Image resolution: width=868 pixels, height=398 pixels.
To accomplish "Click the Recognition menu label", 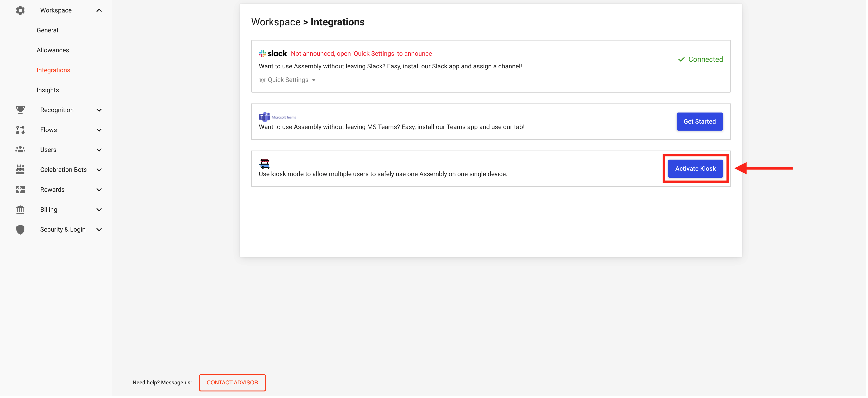I will 57,110.
